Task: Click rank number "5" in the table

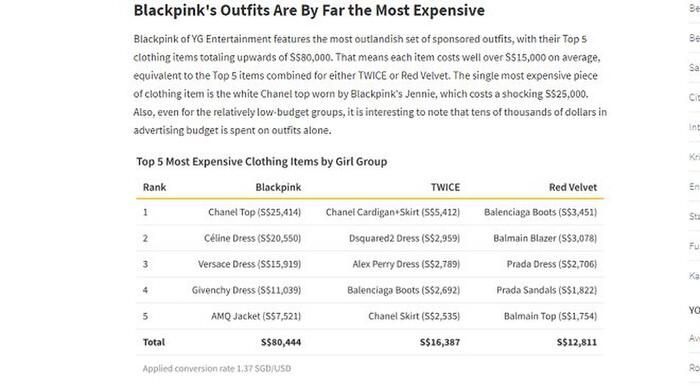Action: 145,316
